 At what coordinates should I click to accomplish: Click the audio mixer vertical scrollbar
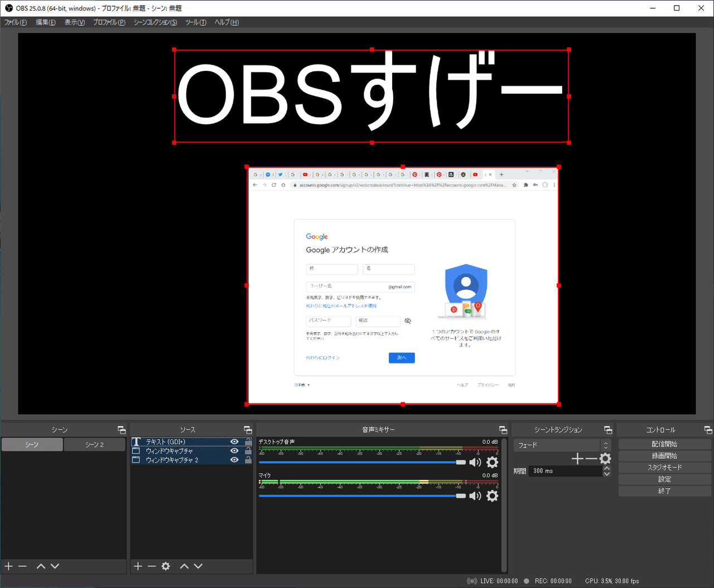(504, 504)
